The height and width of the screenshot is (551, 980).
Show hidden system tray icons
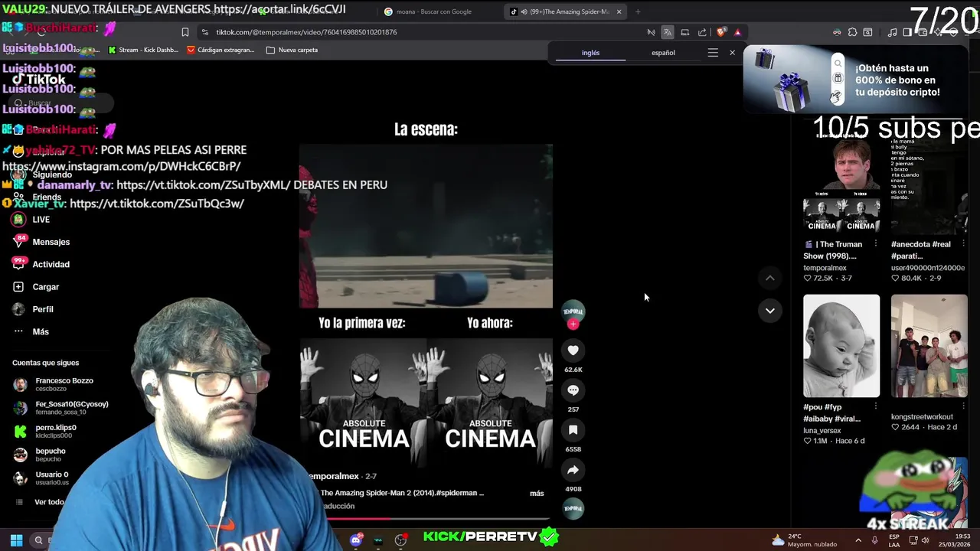point(857,540)
